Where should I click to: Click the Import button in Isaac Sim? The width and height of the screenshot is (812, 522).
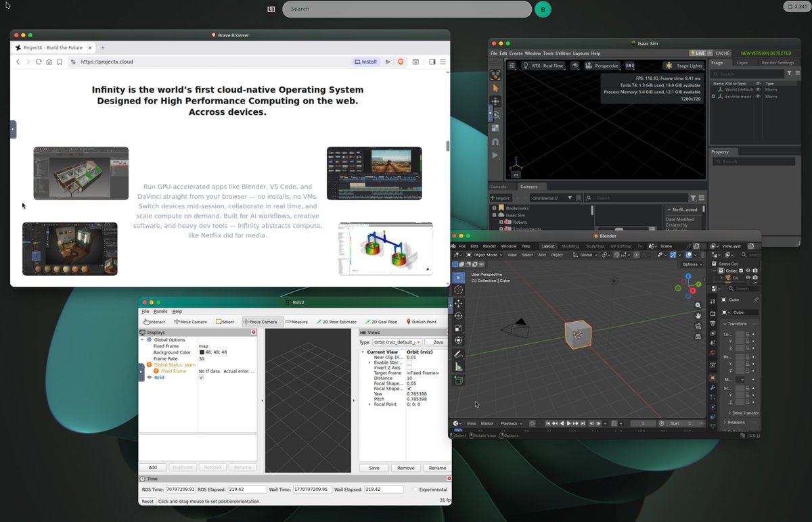500,198
